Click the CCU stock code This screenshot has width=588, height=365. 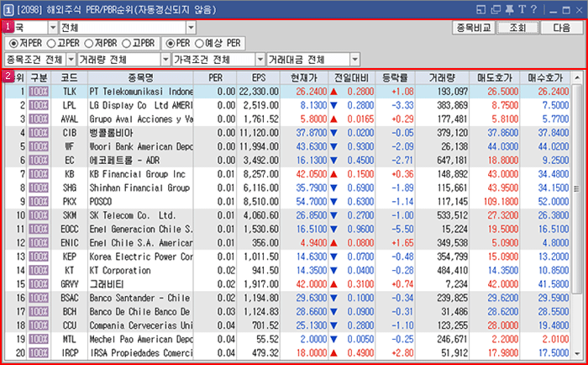coord(70,325)
